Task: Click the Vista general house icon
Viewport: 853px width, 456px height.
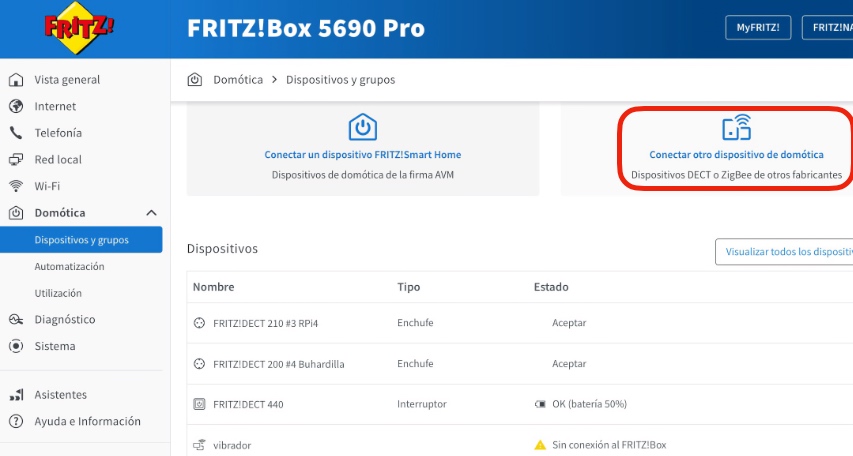Action: click(x=16, y=80)
